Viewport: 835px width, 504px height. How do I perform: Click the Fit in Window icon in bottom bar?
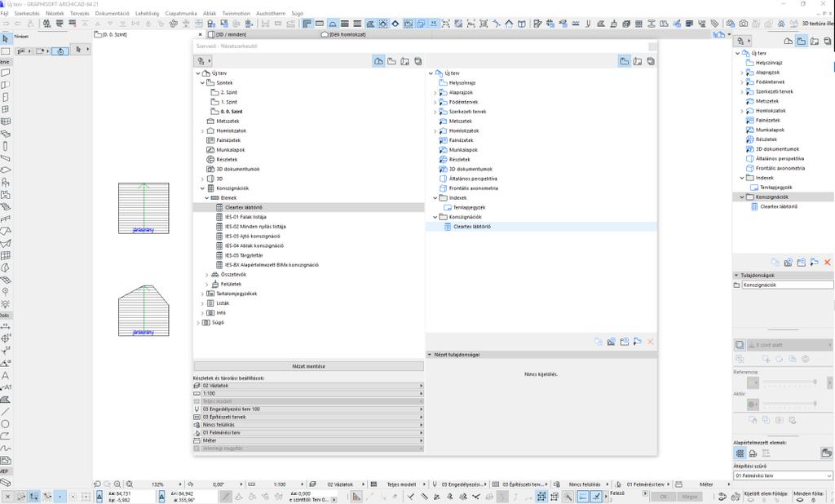coord(130,484)
